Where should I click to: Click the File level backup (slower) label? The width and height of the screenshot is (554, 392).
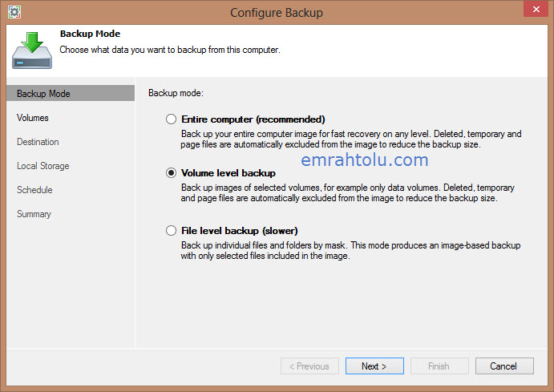click(240, 231)
